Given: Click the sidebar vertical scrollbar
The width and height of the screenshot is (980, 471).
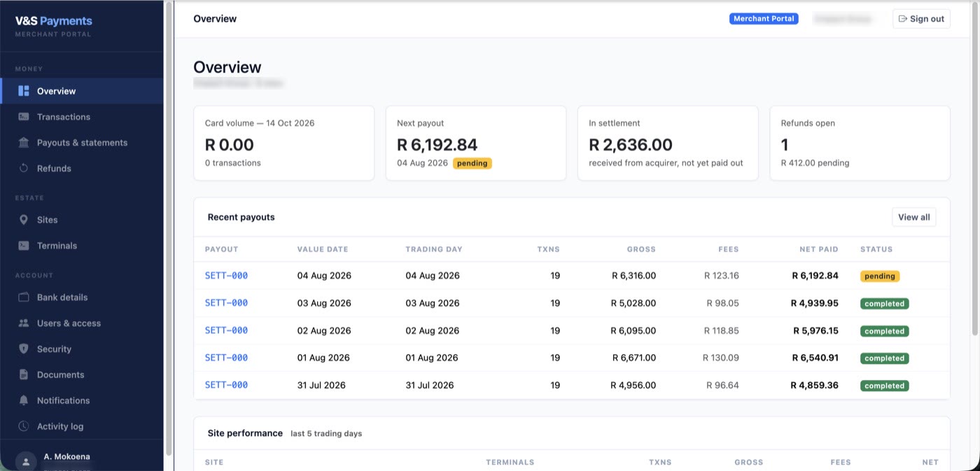Looking at the screenshot, I should click(168, 228).
